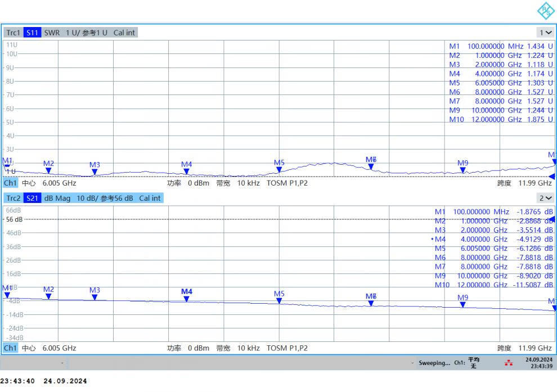The height and width of the screenshot is (392, 557).
Task: Select marker M3 triangle on the S11 trace
Action: click(95, 172)
